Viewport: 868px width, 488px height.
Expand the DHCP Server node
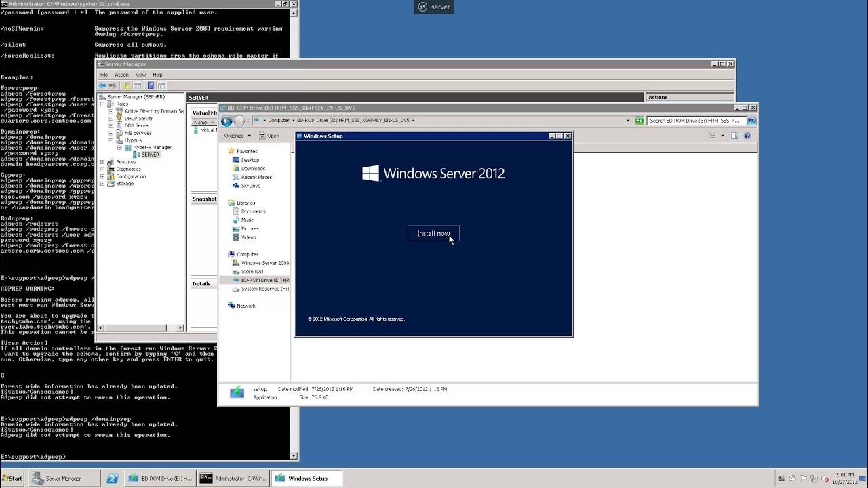(x=111, y=119)
